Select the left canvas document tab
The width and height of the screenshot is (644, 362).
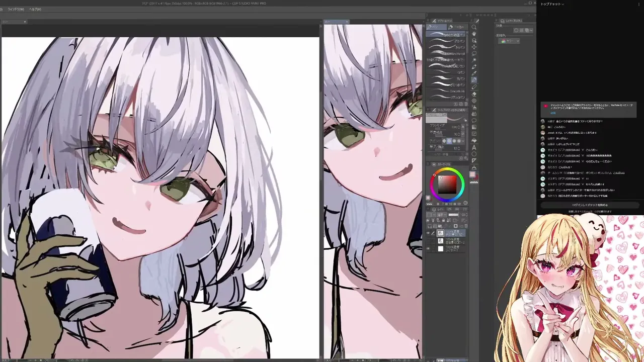pos(14,22)
